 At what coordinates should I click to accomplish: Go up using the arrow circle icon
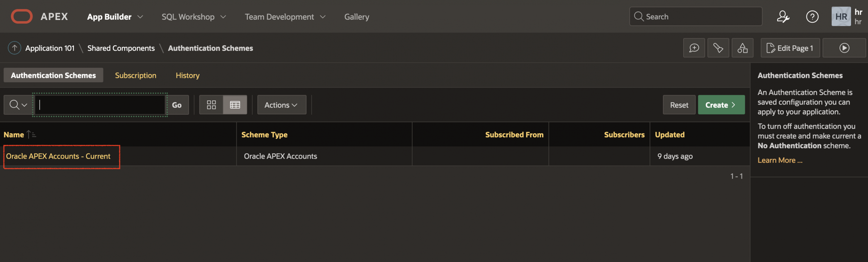15,48
